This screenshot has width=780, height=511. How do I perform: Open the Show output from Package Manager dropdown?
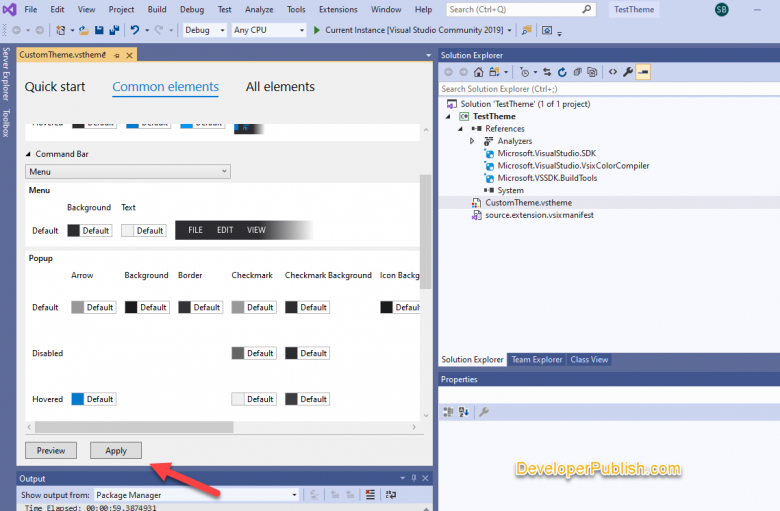[196, 495]
